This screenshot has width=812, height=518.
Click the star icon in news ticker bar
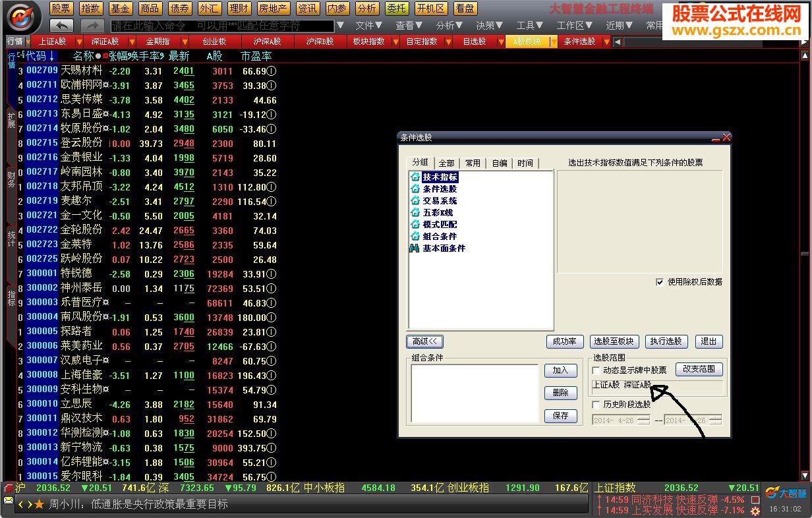40,504
